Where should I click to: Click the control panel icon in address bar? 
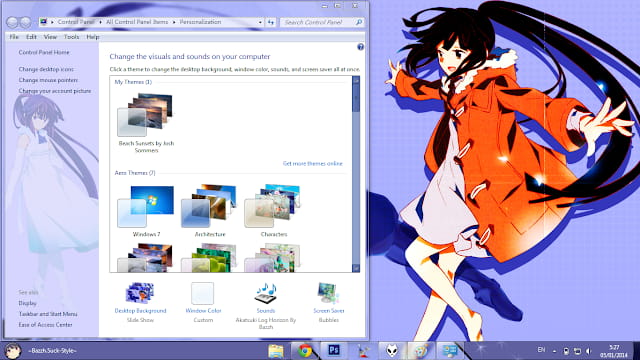pyautogui.click(x=44, y=22)
